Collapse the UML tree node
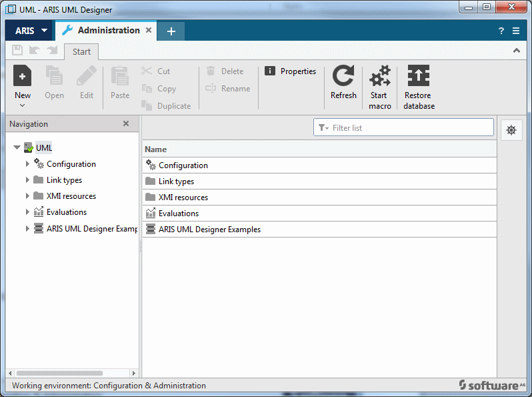The height and width of the screenshot is (397, 532). [x=17, y=147]
